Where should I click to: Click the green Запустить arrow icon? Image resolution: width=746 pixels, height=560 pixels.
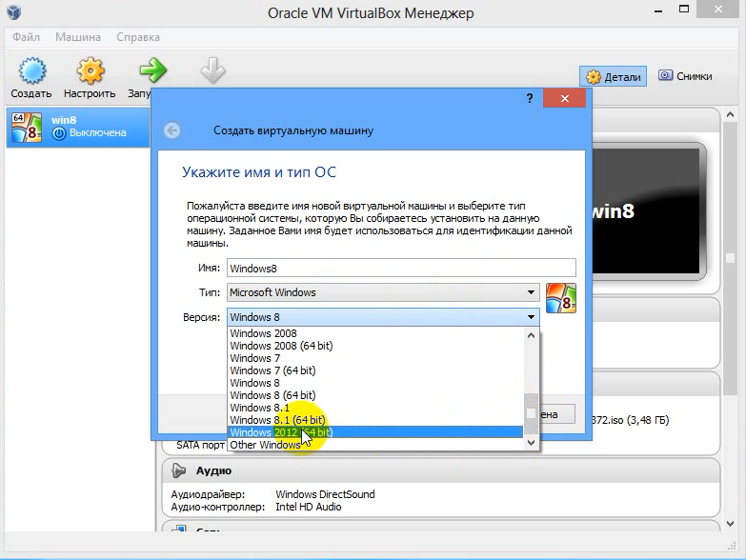153,70
